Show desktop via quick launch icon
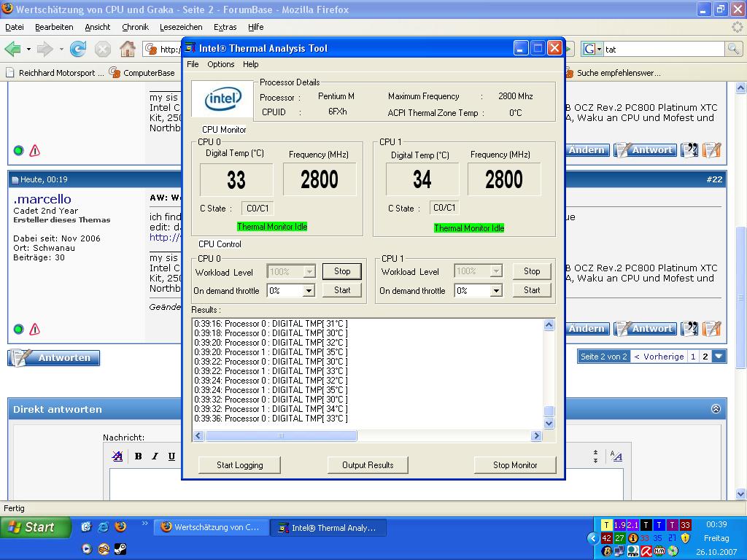747x560 pixels. point(86,526)
